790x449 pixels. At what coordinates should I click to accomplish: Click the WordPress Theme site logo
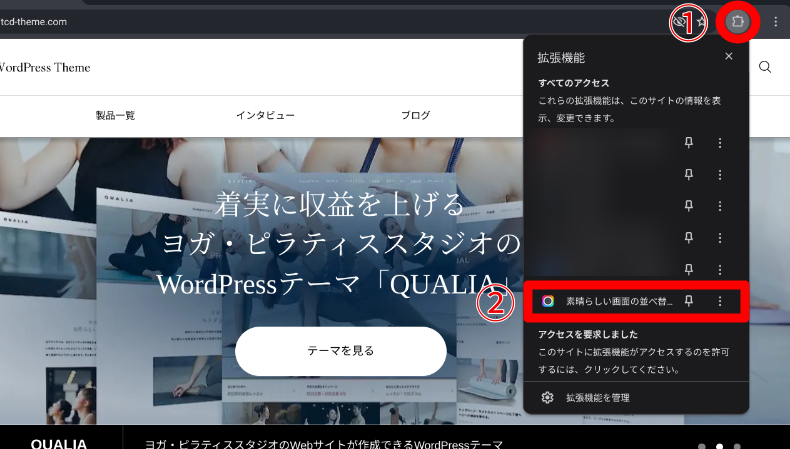click(x=45, y=68)
